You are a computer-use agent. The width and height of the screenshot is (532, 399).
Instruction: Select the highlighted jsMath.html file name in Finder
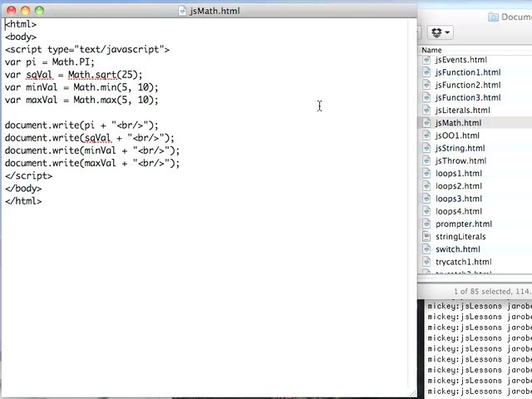[x=458, y=123]
